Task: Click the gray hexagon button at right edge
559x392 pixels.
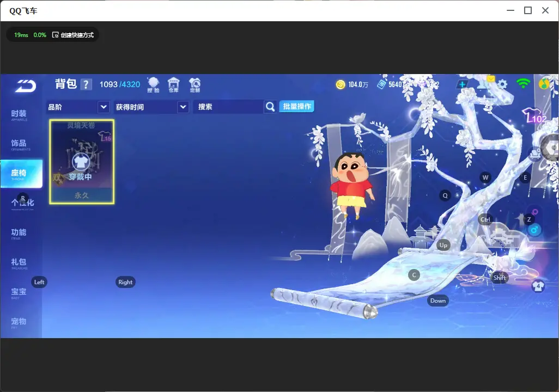Action: (551, 147)
